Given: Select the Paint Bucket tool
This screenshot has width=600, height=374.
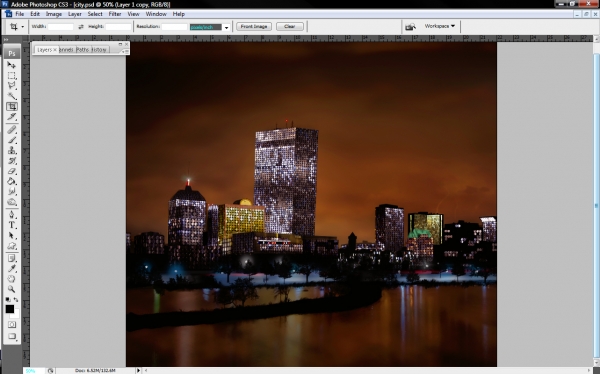Looking at the screenshot, I should (x=12, y=181).
